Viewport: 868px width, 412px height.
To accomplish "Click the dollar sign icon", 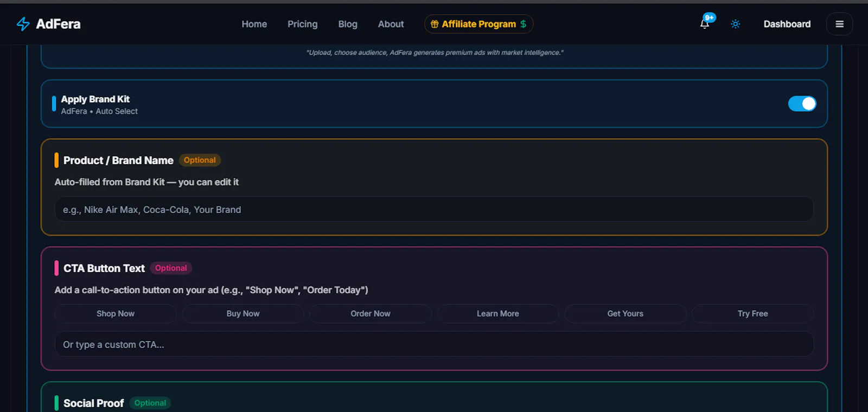I will (524, 24).
